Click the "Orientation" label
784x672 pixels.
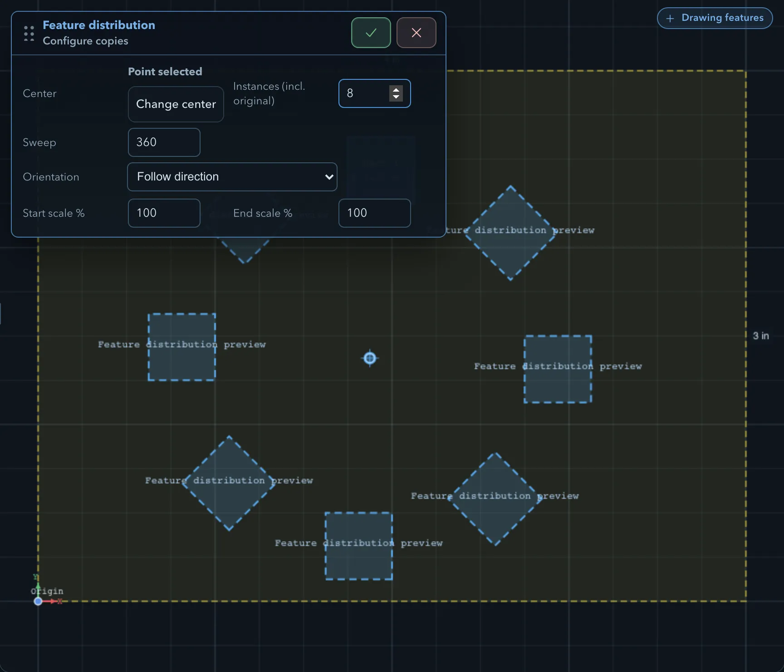point(51,177)
